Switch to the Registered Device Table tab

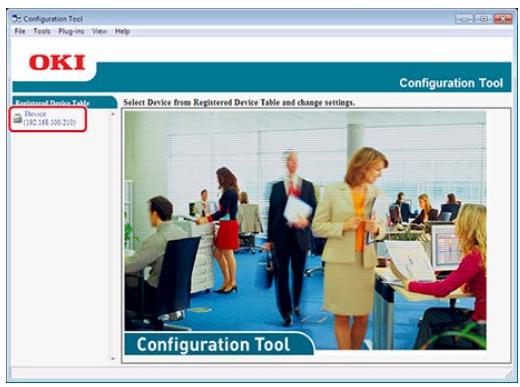[65, 102]
